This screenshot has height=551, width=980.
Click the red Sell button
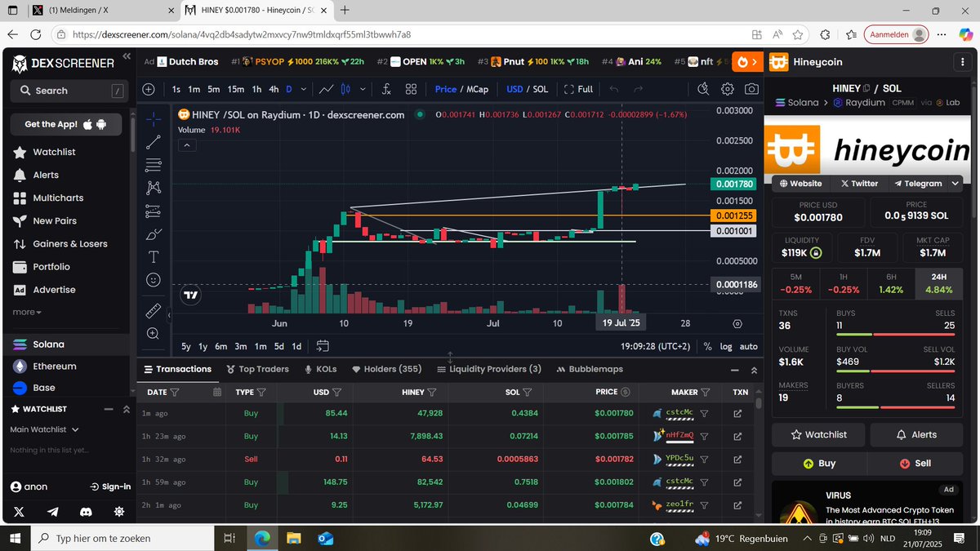point(915,463)
